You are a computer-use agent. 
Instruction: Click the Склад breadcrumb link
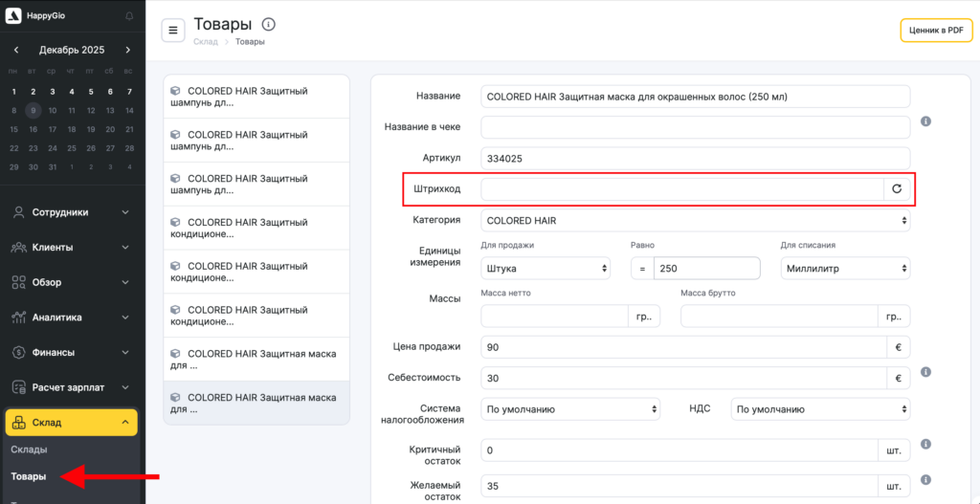click(x=205, y=42)
